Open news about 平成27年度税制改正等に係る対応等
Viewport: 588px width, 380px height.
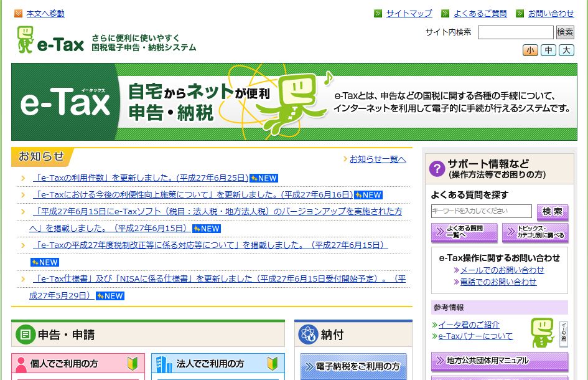click(x=210, y=245)
